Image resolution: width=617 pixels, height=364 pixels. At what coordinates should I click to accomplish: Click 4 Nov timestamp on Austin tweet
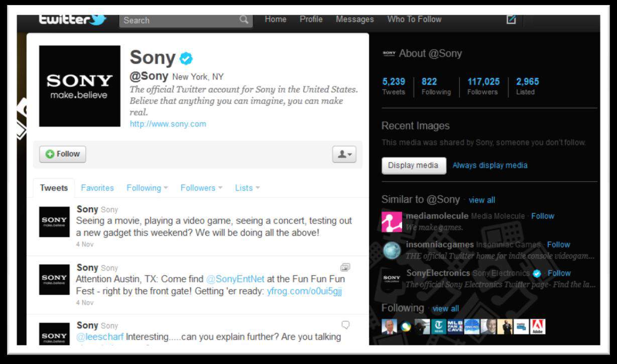pos(85,302)
